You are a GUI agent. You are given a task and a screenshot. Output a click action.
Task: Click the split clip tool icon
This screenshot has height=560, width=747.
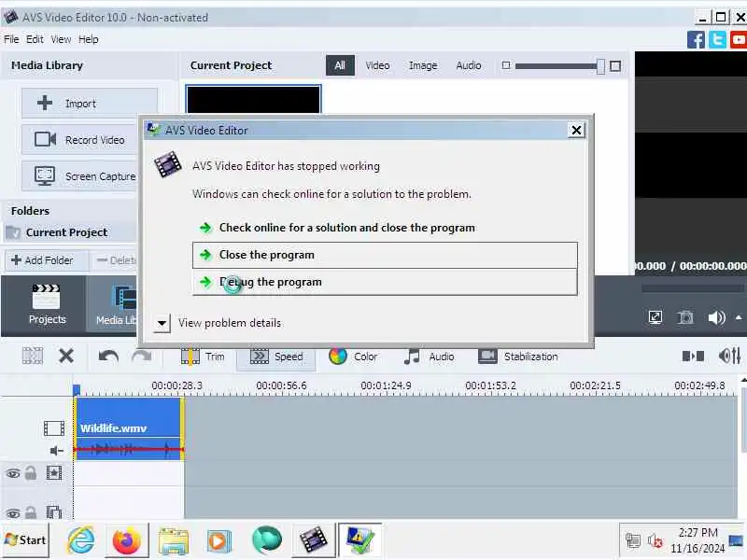tap(33, 356)
